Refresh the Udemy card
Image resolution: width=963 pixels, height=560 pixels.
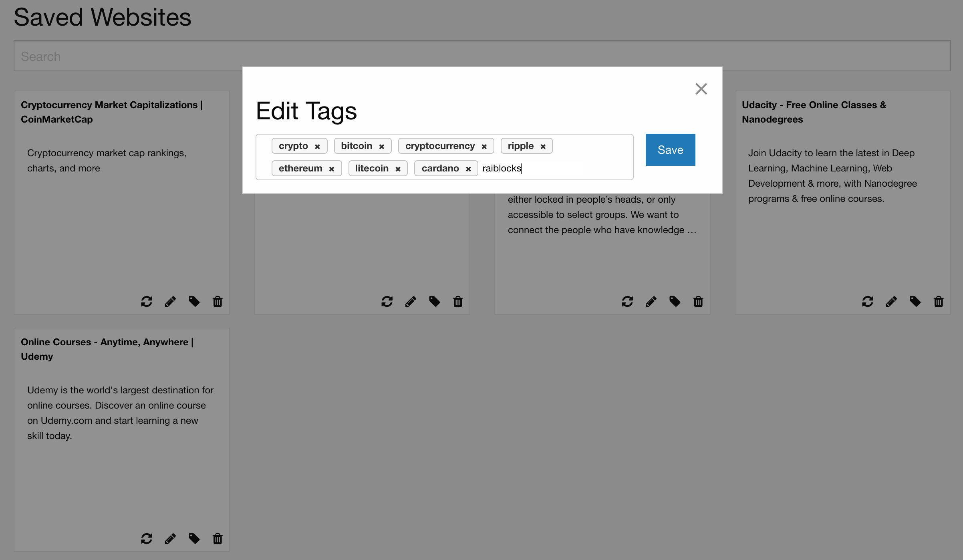(x=147, y=538)
